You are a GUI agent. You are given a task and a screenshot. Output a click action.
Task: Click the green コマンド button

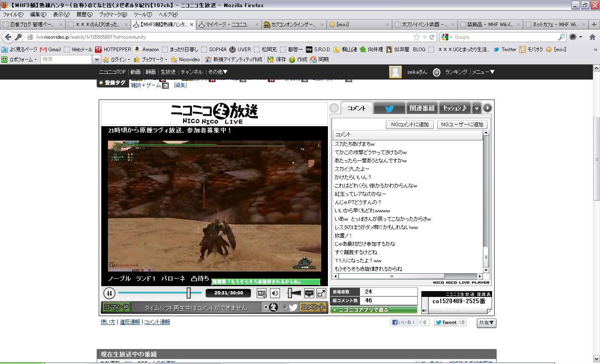click(116, 307)
